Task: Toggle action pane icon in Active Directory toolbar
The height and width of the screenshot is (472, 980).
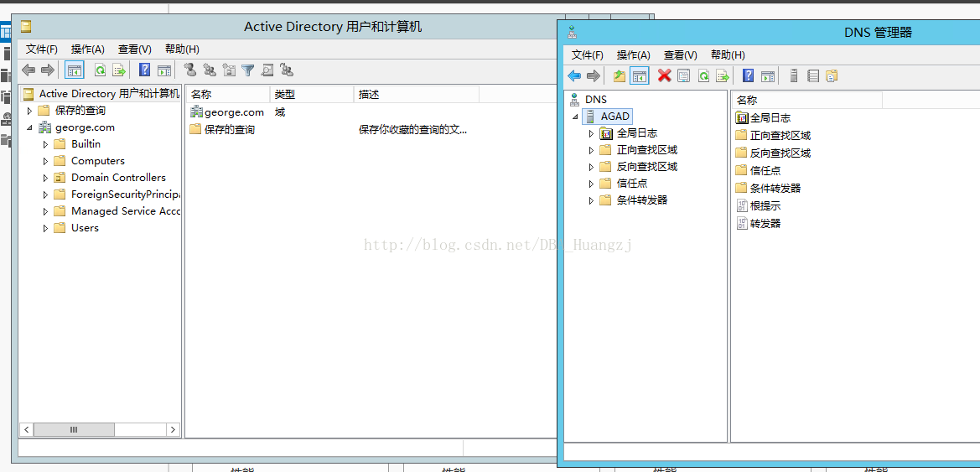Action: (164, 70)
